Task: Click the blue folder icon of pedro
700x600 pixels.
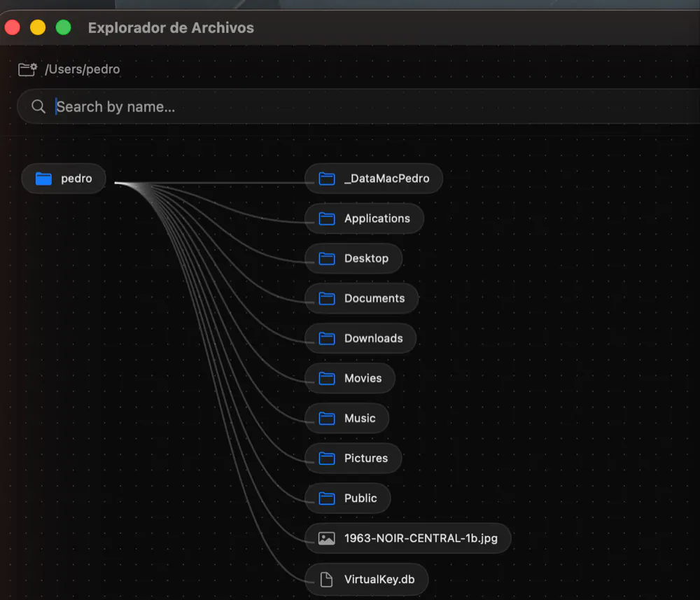Action: [43, 179]
